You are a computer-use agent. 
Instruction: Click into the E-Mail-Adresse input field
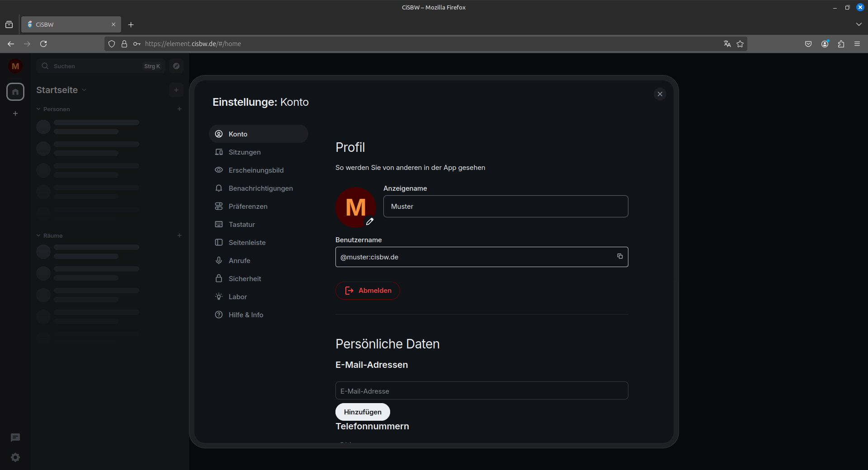tap(481, 390)
